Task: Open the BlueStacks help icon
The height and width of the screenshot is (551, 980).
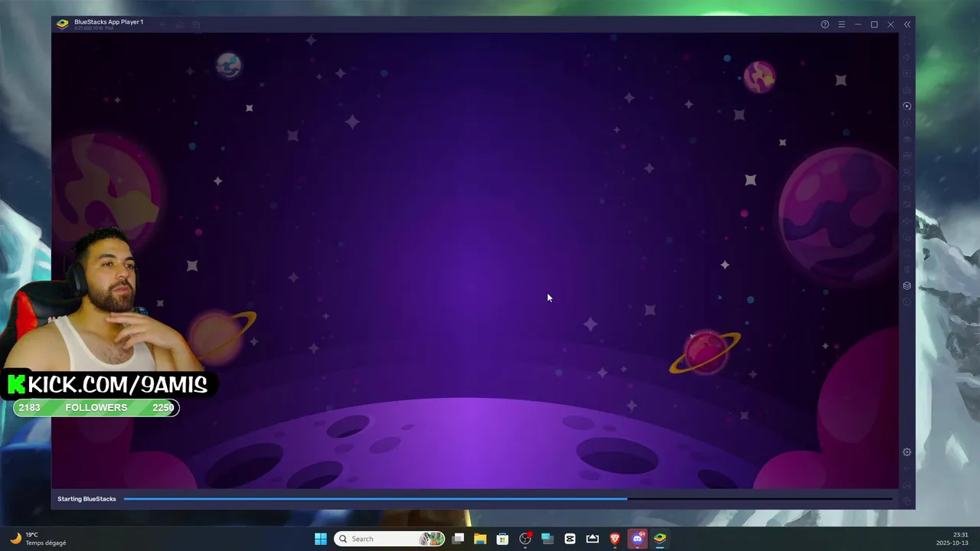Action: pyautogui.click(x=825, y=24)
